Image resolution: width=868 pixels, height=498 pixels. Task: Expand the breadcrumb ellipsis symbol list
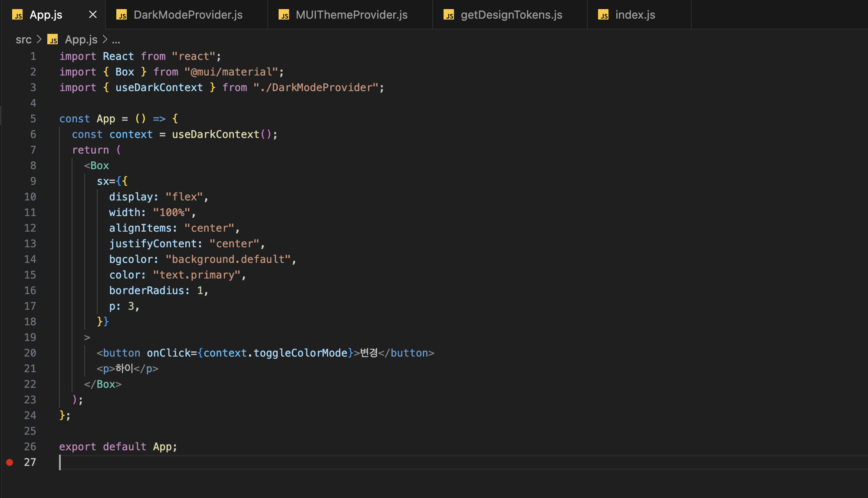116,40
